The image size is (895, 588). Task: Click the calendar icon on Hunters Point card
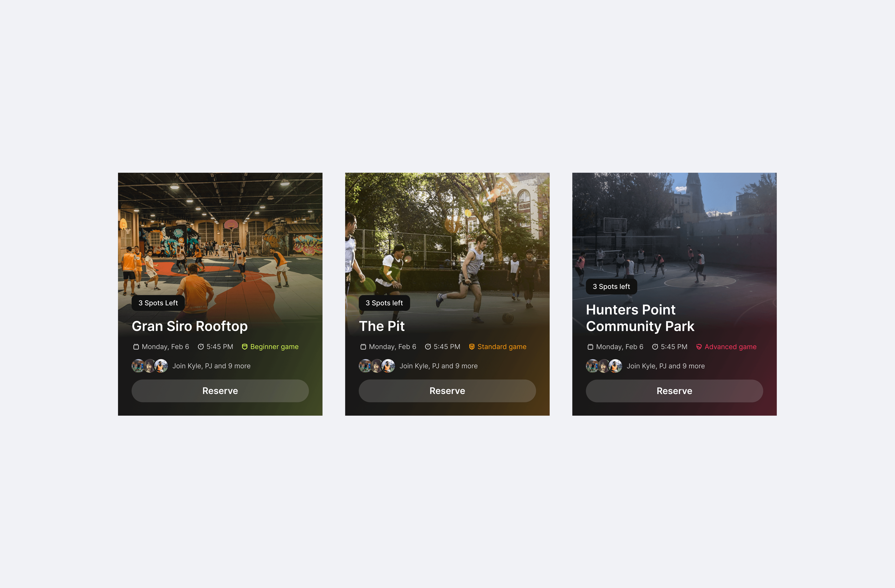point(590,347)
